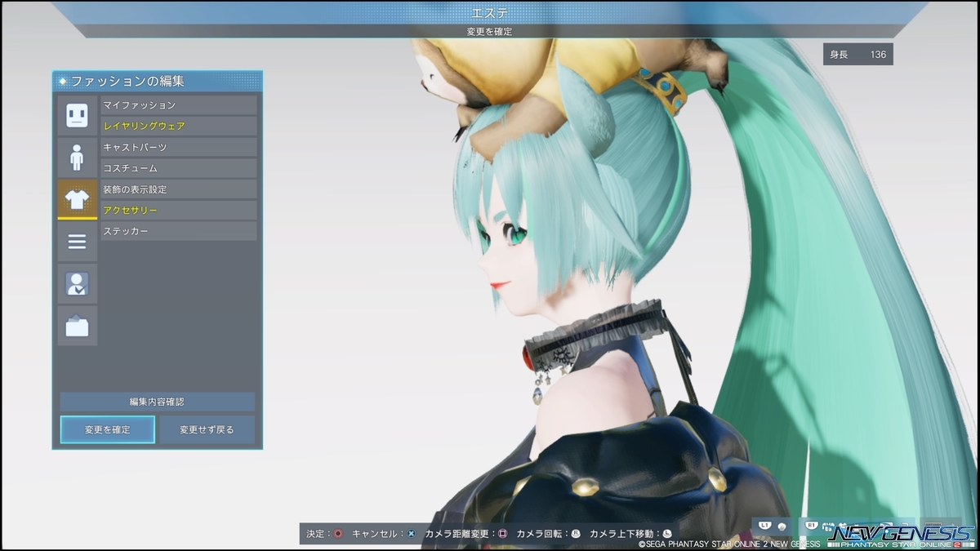The width and height of the screenshot is (980, 551).
Task: Select the highlighted T-shirt fashion icon
Action: [77, 200]
